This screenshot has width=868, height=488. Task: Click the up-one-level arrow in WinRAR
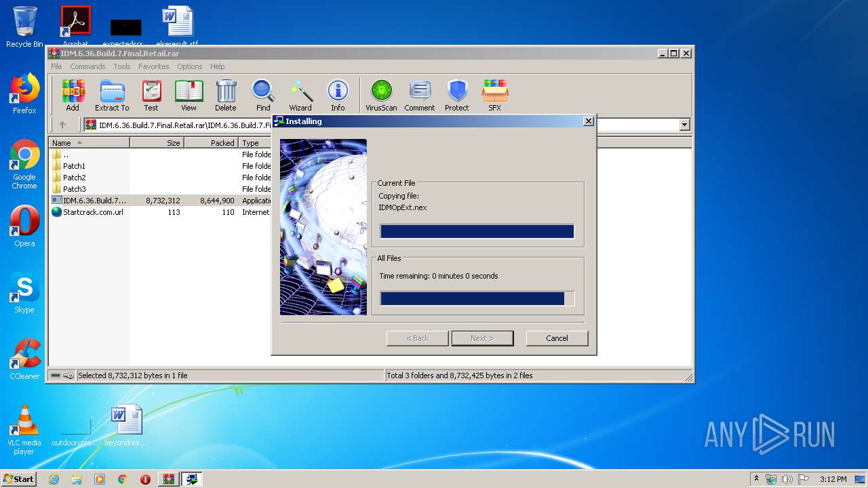pos(62,125)
